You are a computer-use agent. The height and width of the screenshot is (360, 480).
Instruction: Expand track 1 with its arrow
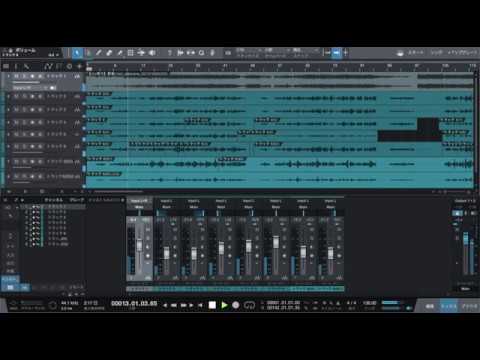tap(8, 76)
